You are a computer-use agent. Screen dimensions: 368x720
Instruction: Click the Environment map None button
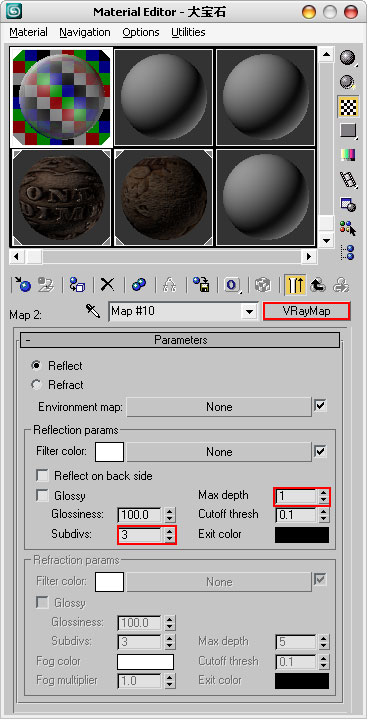click(x=219, y=407)
